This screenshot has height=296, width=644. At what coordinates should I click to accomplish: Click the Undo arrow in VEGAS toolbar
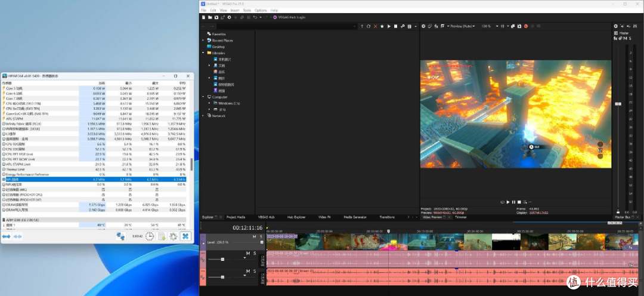pyautogui.click(x=255, y=17)
